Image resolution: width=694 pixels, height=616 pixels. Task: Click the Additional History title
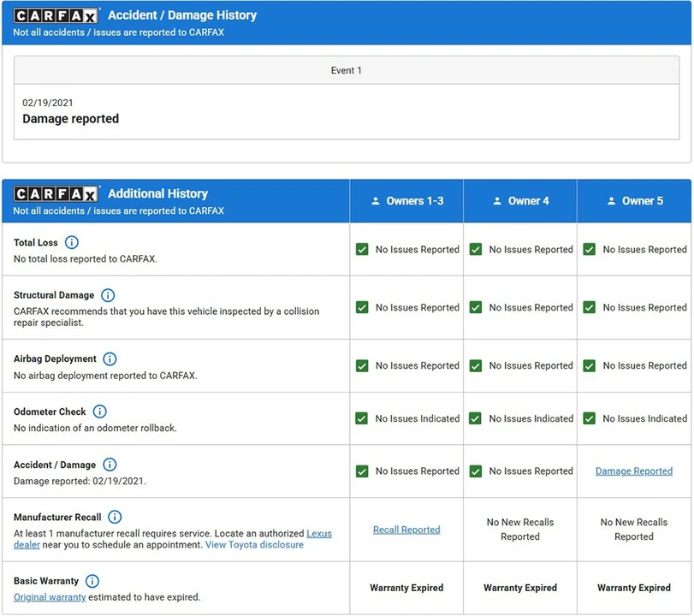(x=158, y=193)
